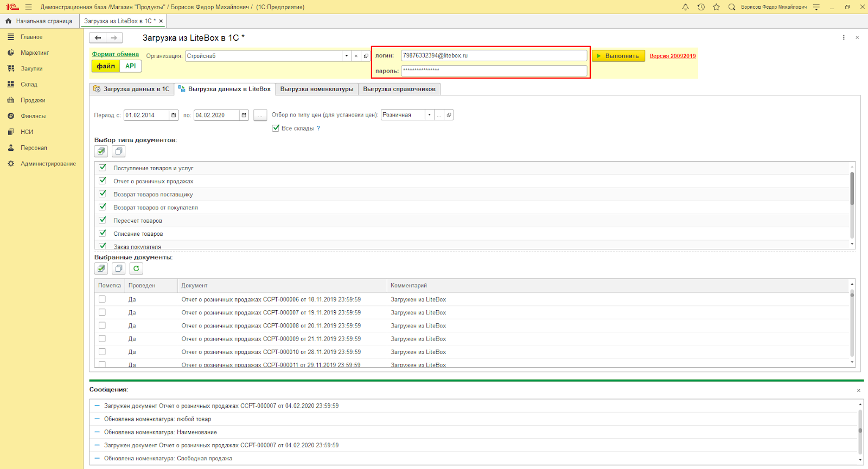
Task: Go back with the left arrow button
Action: [x=98, y=38]
